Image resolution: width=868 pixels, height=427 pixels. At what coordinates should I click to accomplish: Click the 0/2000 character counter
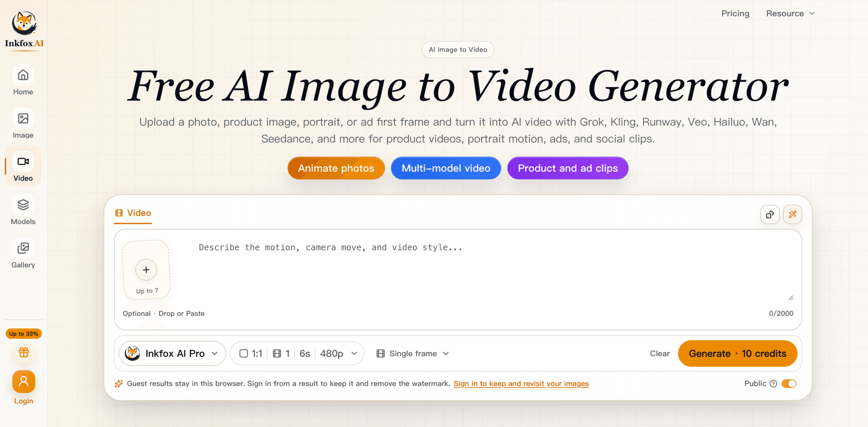pyautogui.click(x=781, y=313)
